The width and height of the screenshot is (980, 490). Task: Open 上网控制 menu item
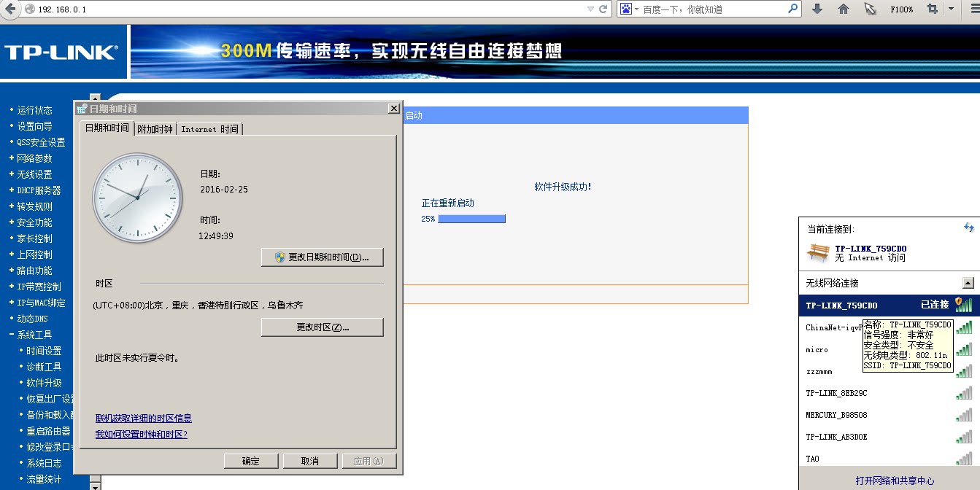coord(34,254)
